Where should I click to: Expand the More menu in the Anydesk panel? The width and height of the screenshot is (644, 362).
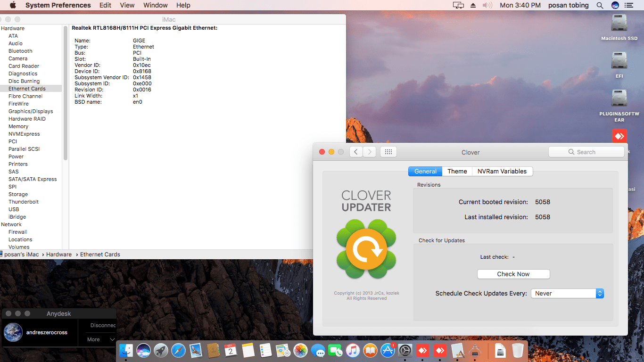tap(101, 339)
